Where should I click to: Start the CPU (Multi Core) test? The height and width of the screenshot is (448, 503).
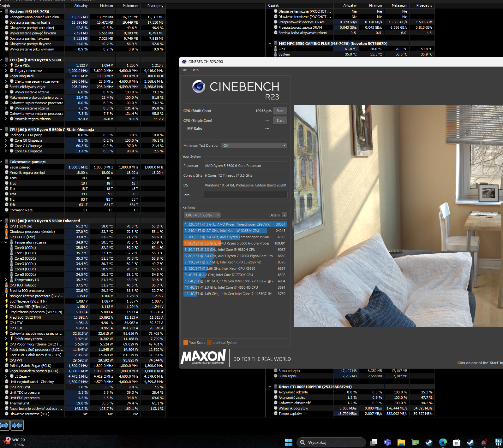pyautogui.click(x=280, y=111)
